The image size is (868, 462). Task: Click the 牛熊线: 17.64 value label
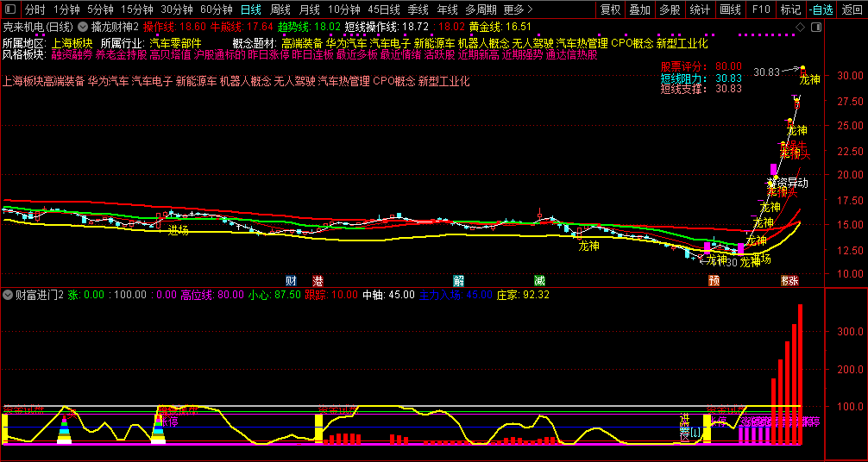click(242, 27)
